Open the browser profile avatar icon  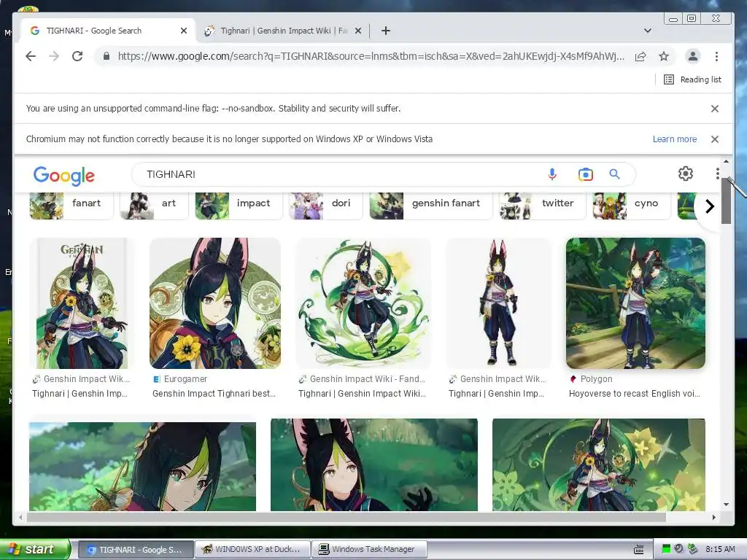pyautogui.click(x=693, y=56)
